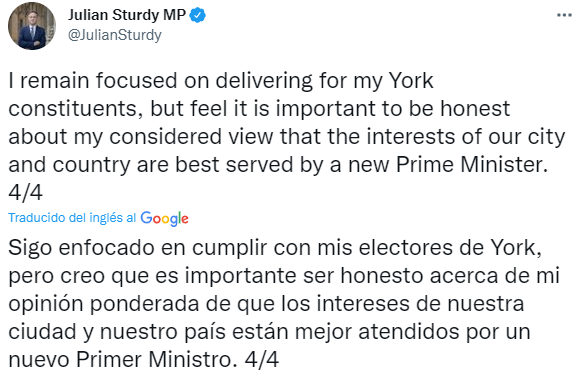Toggle the 'Traducido del inglés al' translation link
The width and height of the screenshot is (579, 386).
(72, 218)
